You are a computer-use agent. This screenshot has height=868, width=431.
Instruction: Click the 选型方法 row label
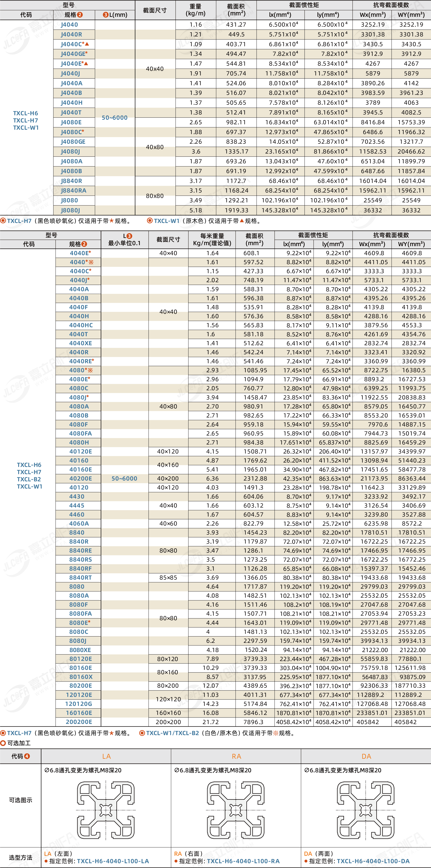click(21, 858)
